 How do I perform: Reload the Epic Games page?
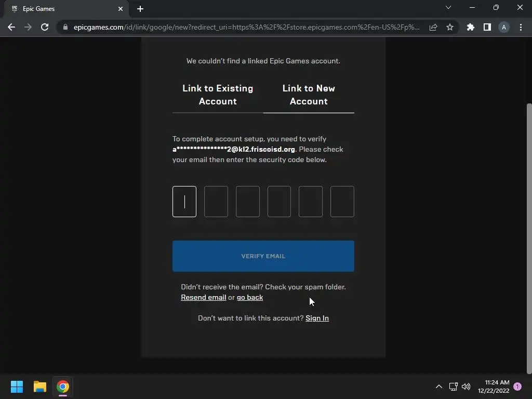(x=45, y=27)
